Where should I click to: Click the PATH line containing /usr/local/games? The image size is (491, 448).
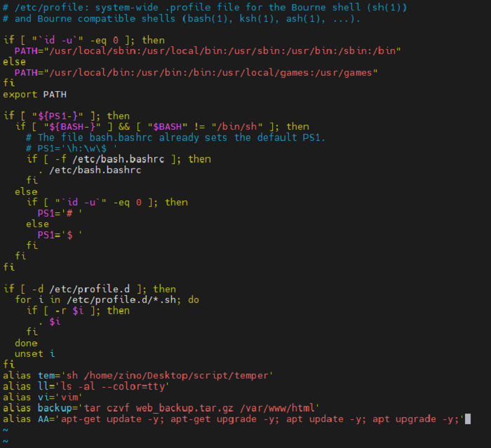pos(196,72)
